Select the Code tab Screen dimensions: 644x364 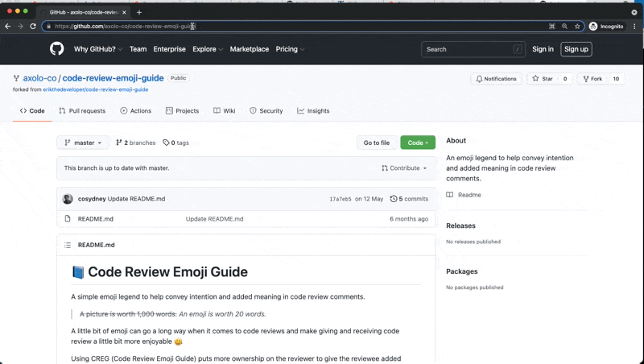click(x=32, y=111)
